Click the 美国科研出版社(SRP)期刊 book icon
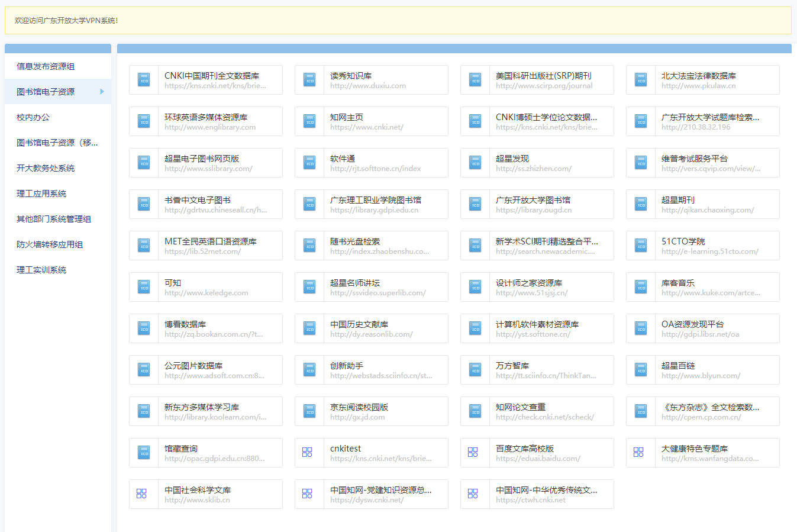 pyautogui.click(x=475, y=80)
